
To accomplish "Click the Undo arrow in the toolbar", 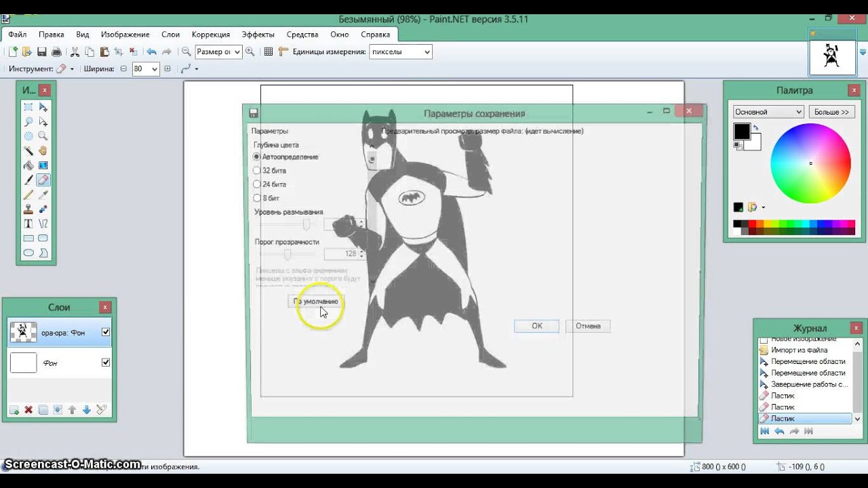I will 151,52.
